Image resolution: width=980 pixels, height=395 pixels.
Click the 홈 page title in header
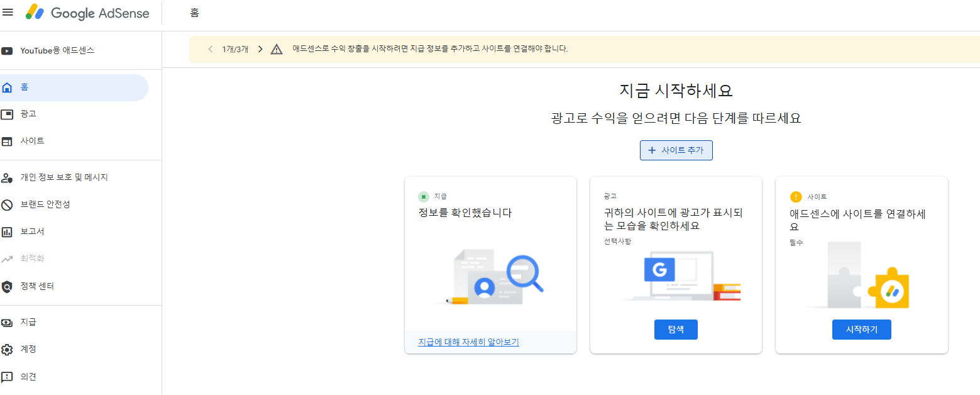pos(194,13)
